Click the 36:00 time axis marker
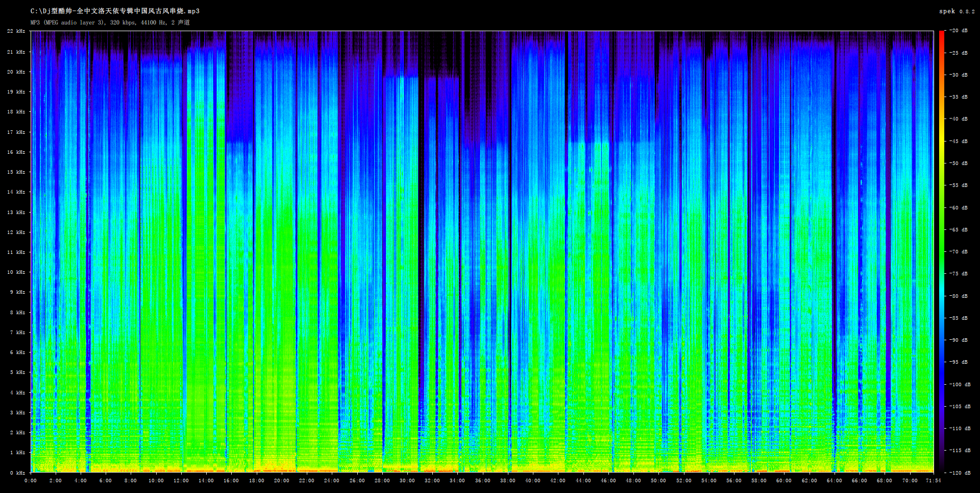 point(482,481)
